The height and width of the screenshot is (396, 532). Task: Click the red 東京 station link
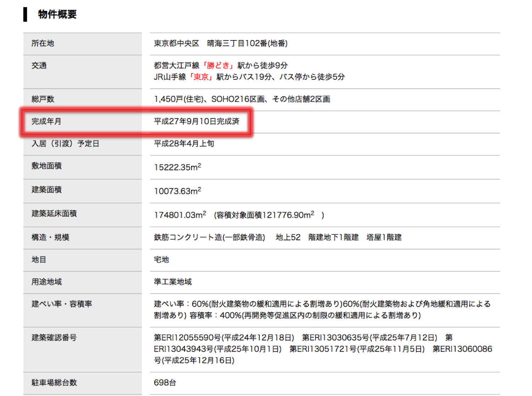(x=201, y=77)
